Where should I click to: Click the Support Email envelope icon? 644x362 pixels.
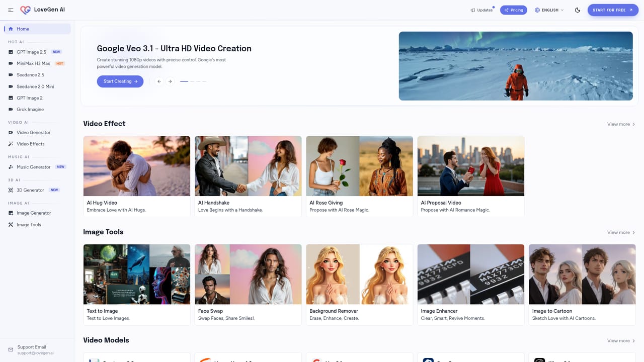(11, 349)
